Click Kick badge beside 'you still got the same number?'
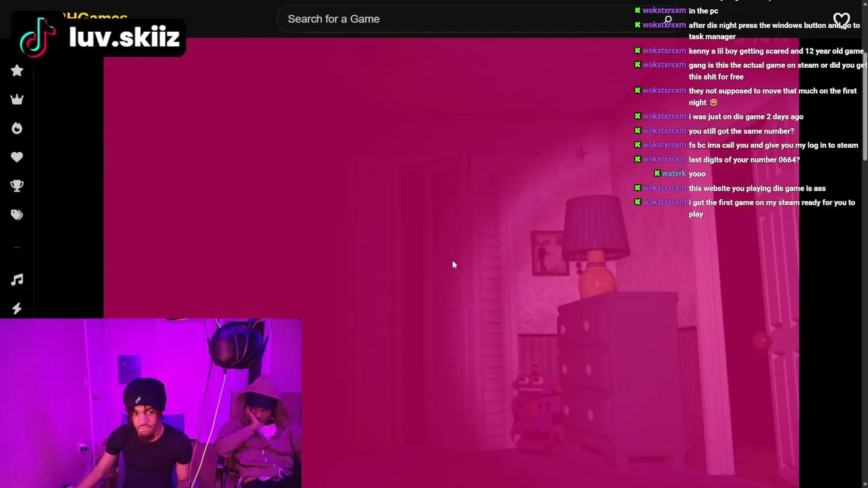Screen dimensions: 868x488 pyautogui.click(x=637, y=131)
